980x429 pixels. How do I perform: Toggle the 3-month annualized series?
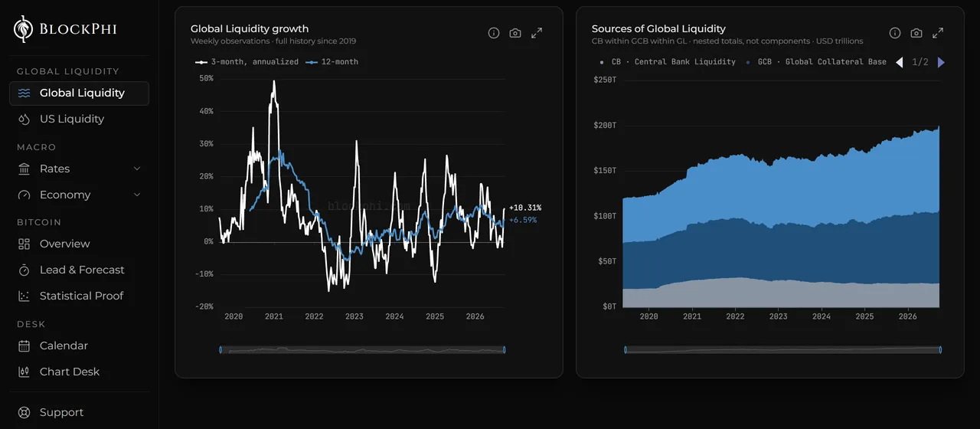pyautogui.click(x=247, y=61)
